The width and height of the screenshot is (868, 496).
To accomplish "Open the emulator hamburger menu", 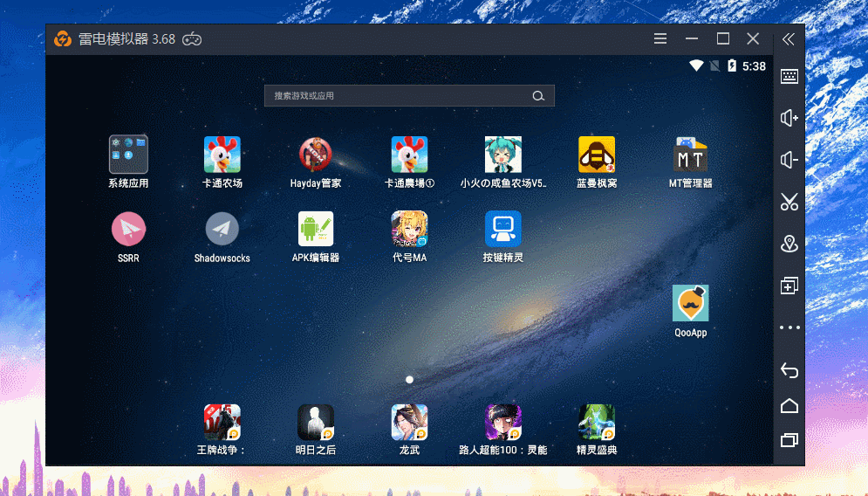I will point(660,38).
